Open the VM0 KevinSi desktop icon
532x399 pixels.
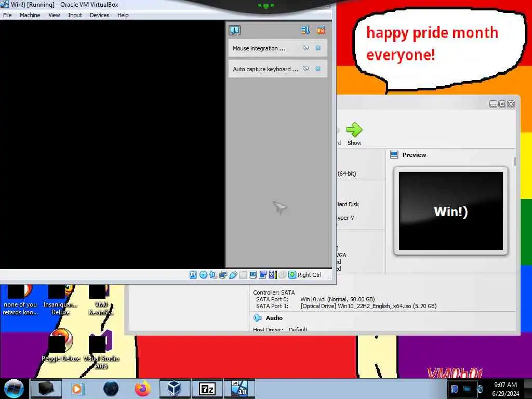click(x=101, y=300)
